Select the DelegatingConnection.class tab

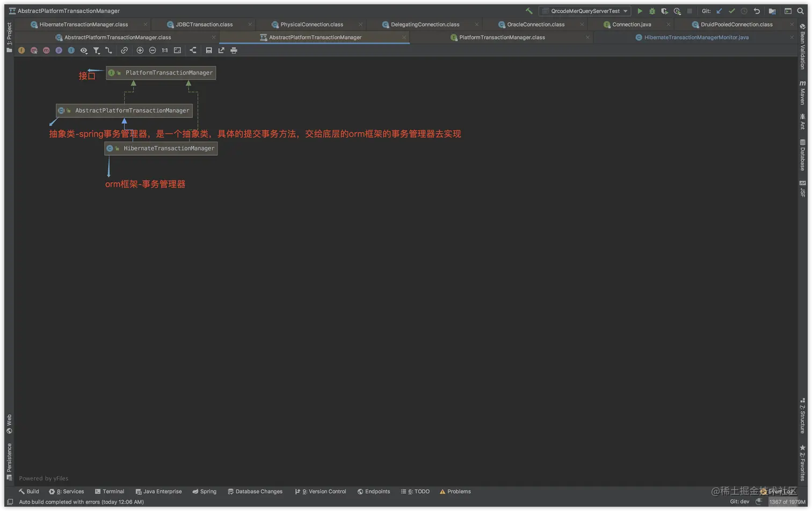(x=425, y=24)
